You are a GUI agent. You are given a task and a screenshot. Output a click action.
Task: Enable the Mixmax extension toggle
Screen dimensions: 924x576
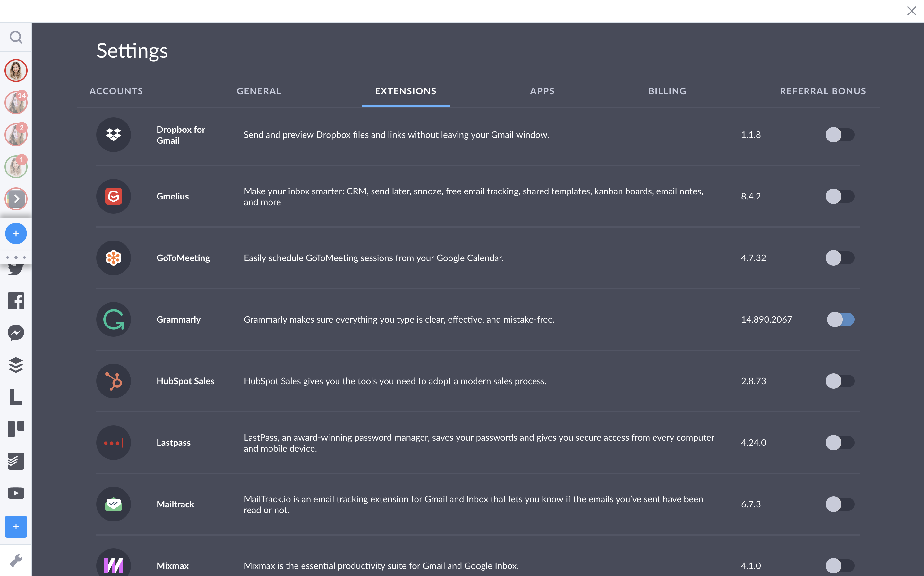[x=840, y=566]
